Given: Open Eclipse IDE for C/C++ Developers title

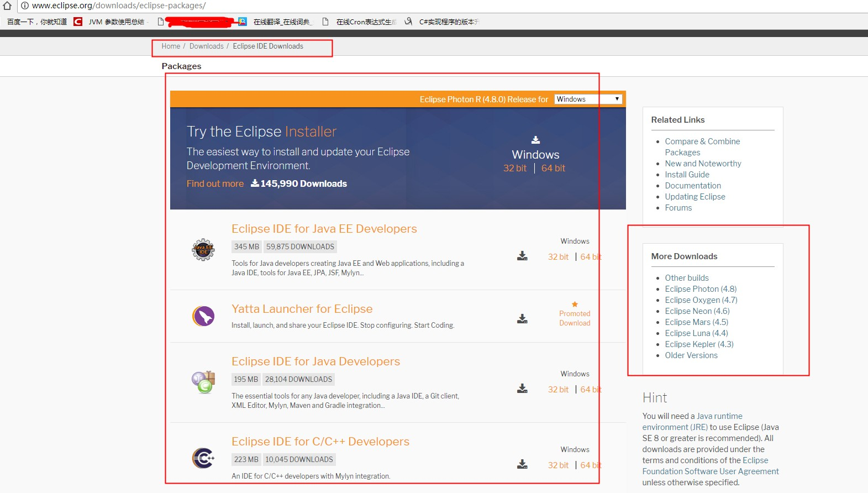Looking at the screenshot, I should [x=320, y=442].
